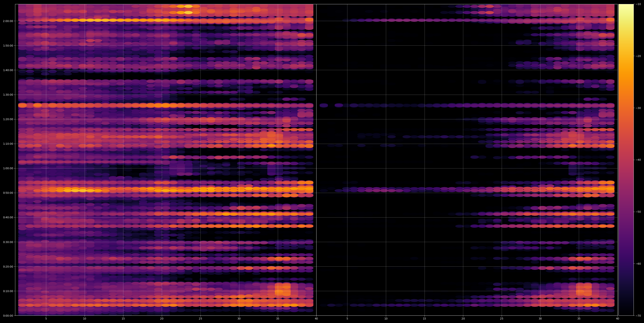
Task: Click the −70 colorbar tick label
Action: (x=638, y=316)
